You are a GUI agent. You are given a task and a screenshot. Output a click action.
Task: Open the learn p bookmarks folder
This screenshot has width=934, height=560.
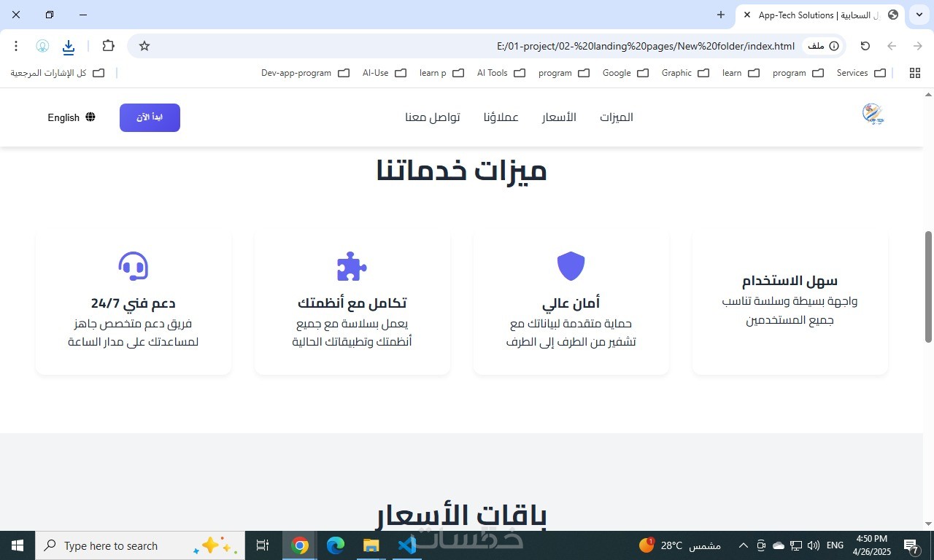(441, 73)
